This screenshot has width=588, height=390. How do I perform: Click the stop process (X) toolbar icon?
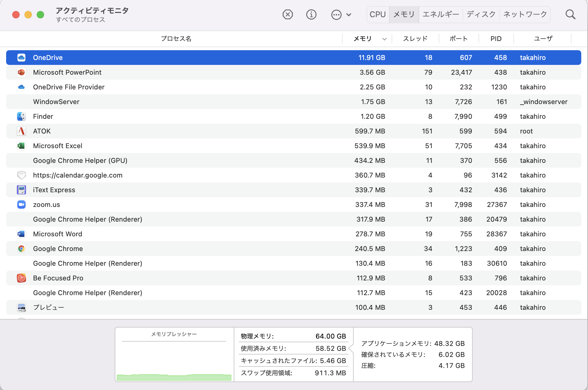[287, 14]
